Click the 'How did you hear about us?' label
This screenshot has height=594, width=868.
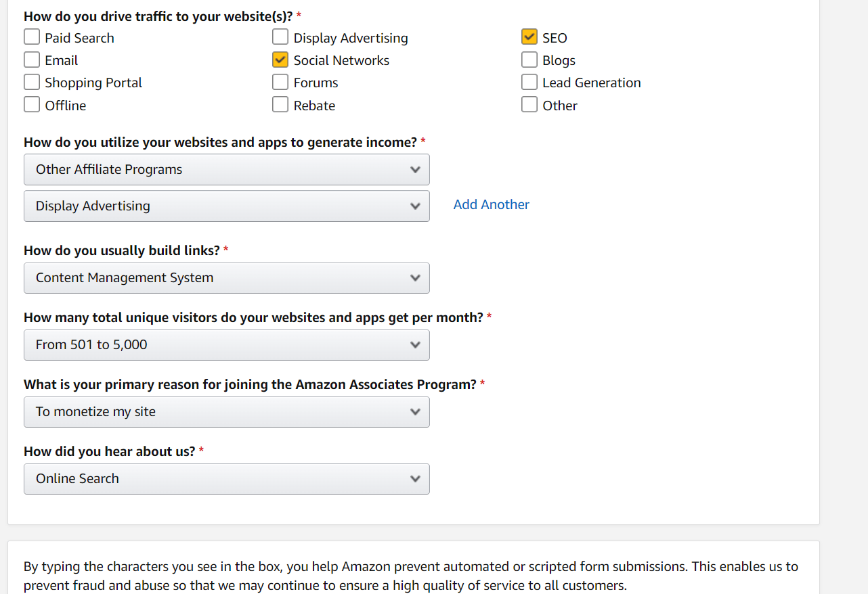tap(110, 451)
